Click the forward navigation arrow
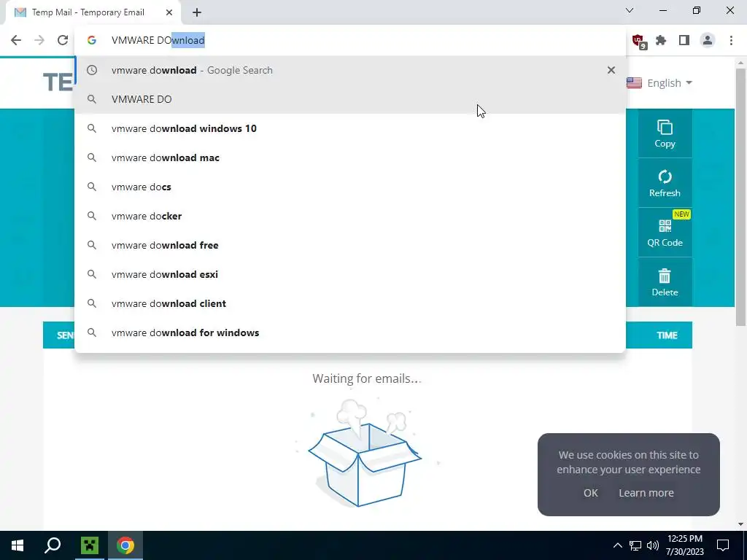 pyautogui.click(x=39, y=40)
